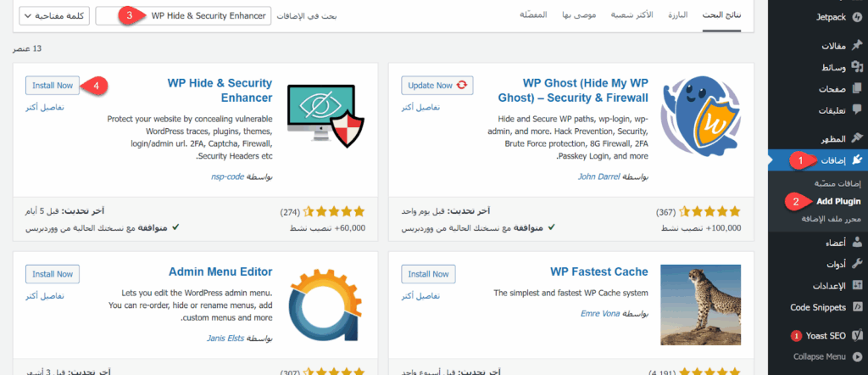Viewport: 868px width, 375px height.
Task: Install WP Hide & Security Enhancer now
Action: pos(53,85)
